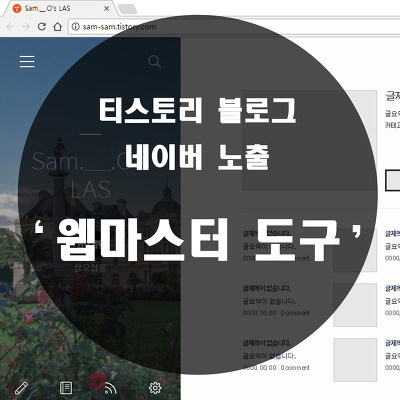
Task: Go forward with the browser forward arrow
Action: pyautogui.click(x=26, y=27)
